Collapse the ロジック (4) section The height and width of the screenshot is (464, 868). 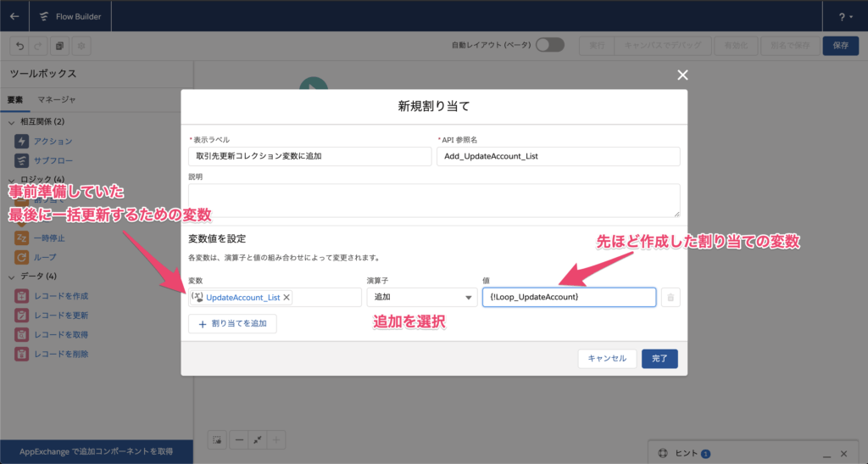click(12, 179)
